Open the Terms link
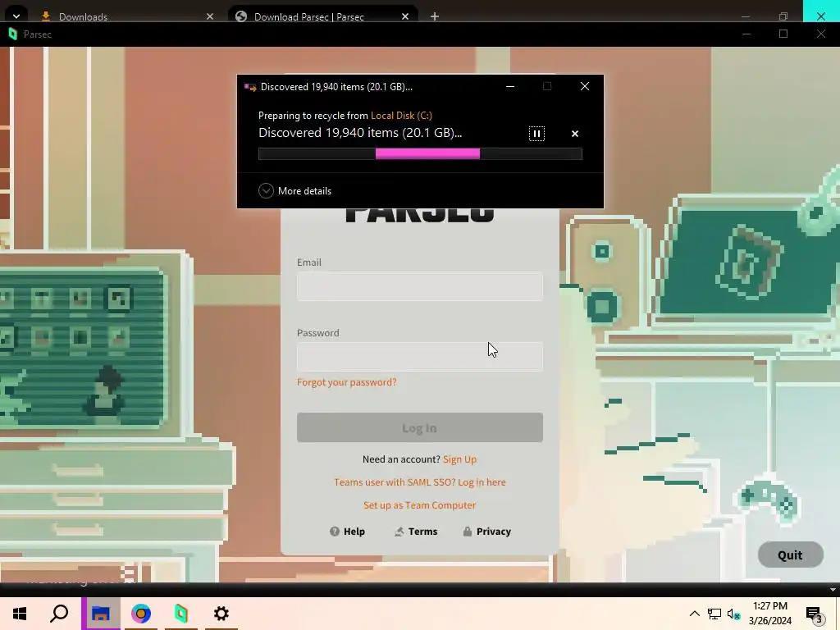The width and height of the screenshot is (840, 630). pos(416,532)
